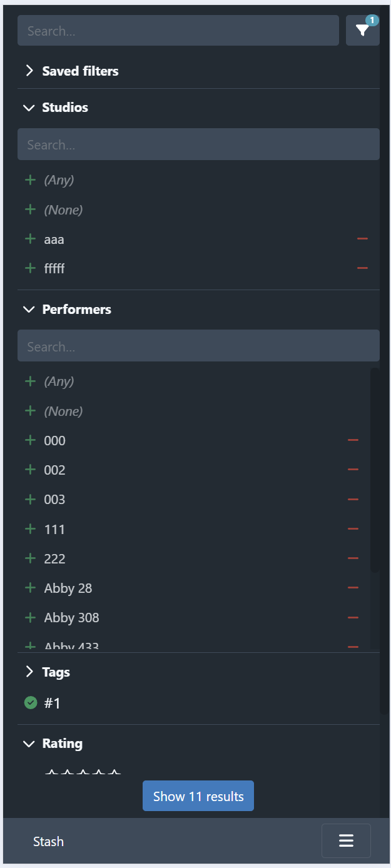Click Show 11 results button
Viewport: 391px width, 868px height.
pyautogui.click(x=198, y=796)
